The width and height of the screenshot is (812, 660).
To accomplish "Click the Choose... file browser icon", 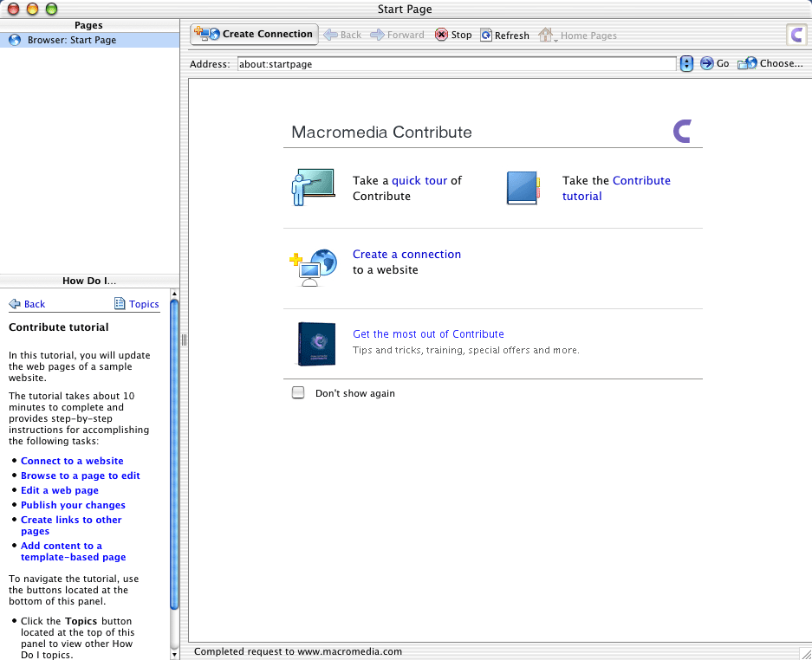I will 747,63.
